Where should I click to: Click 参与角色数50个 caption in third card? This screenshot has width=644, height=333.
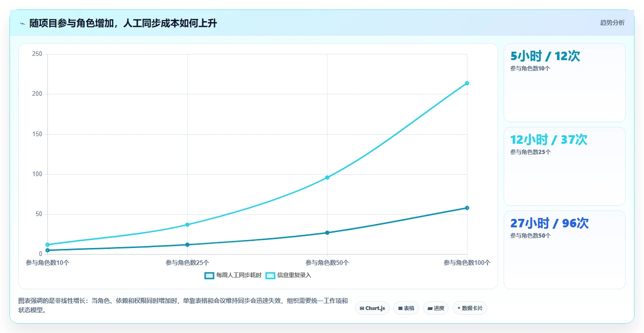[530, 236]
